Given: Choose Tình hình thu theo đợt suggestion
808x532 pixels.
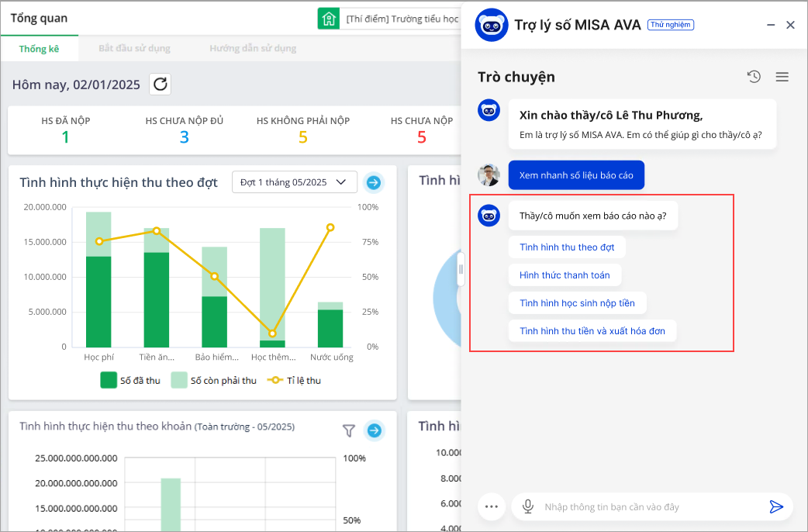Looking at the screenshot, I should (x=567, y=247).
